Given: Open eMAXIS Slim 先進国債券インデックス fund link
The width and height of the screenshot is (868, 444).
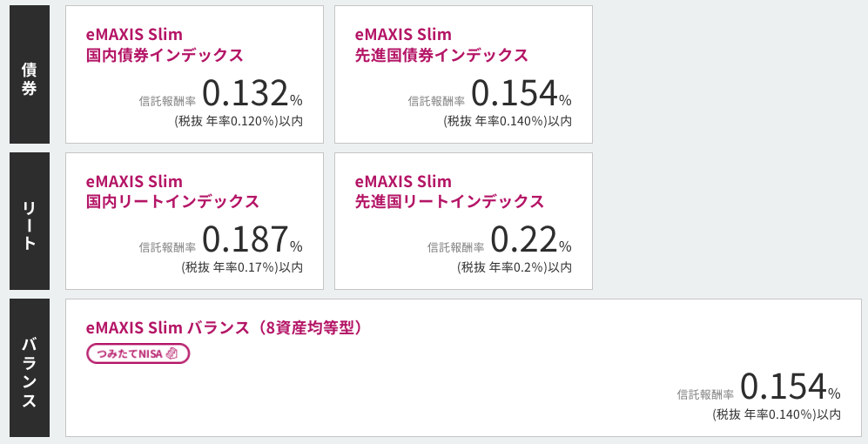Looking at the screenshot, I should click(441, 45).
